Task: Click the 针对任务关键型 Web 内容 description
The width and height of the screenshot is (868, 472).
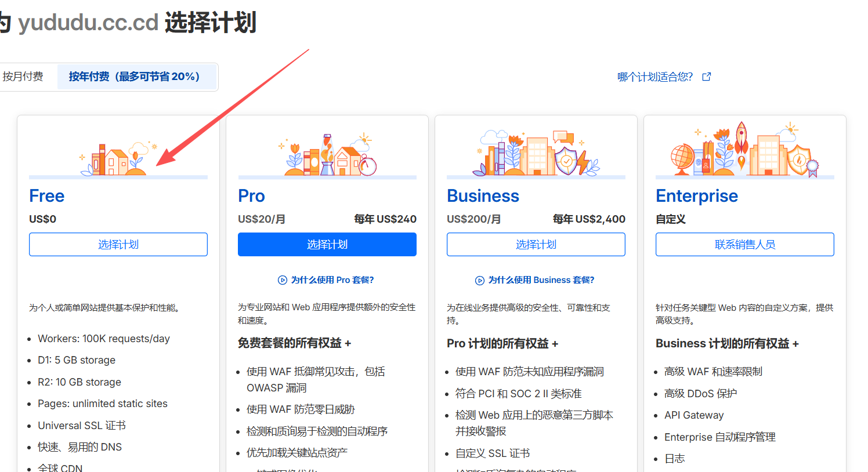Action: click(x=744, y=314)
